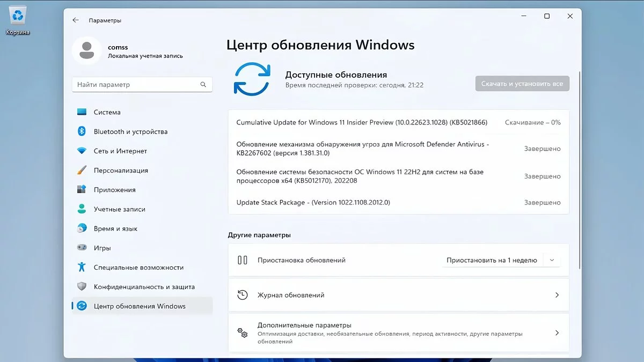The height and width of the screenshot is (362, 644).
Task: Open the Система settings section
Action: [142, 112]
